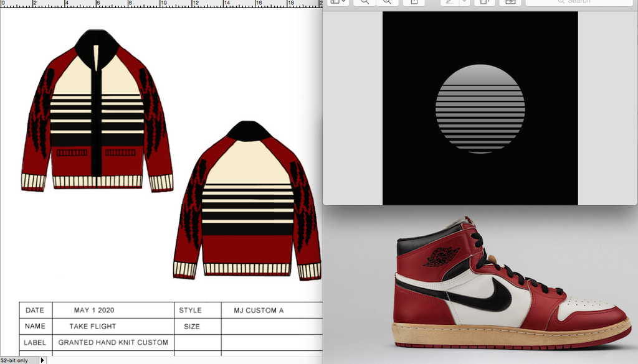Click the "MJ CUSTOM A" cell

272,310
